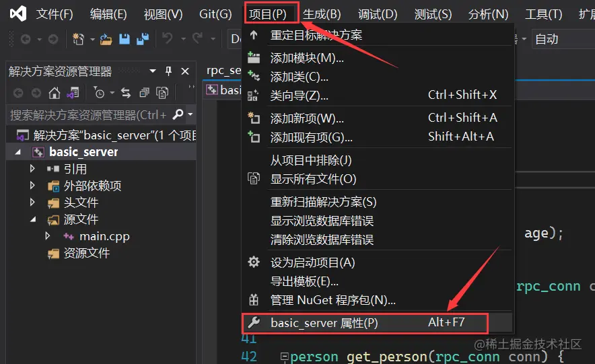Expand the 外部依赖项 node
Image resolution: width=595 pixels, height=364 pixels.
[32, 186]
